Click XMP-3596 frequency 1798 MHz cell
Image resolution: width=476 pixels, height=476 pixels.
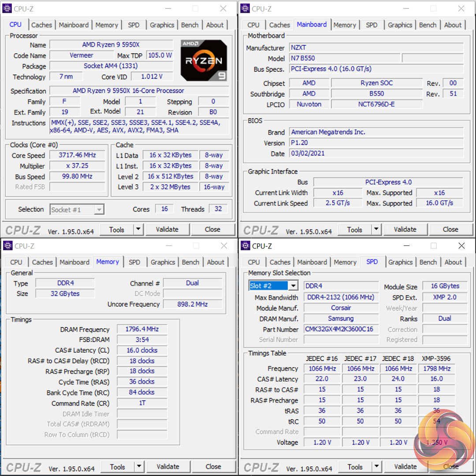tap(436, 368)
